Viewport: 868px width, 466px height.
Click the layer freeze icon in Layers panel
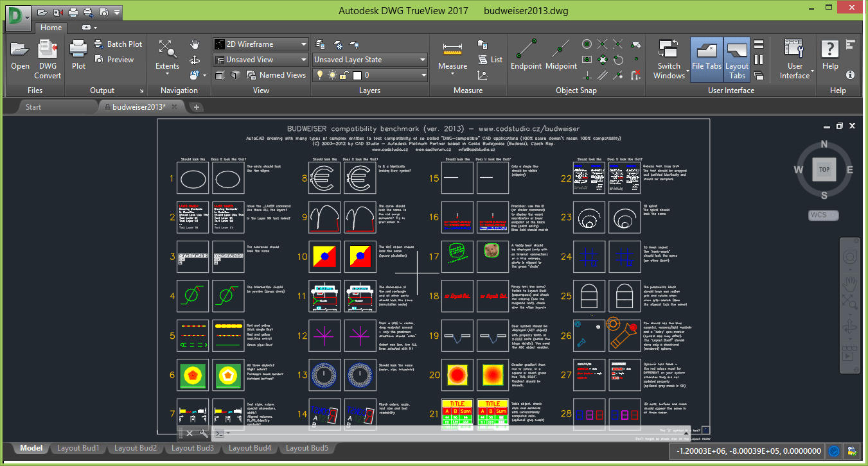coord(337,44)
